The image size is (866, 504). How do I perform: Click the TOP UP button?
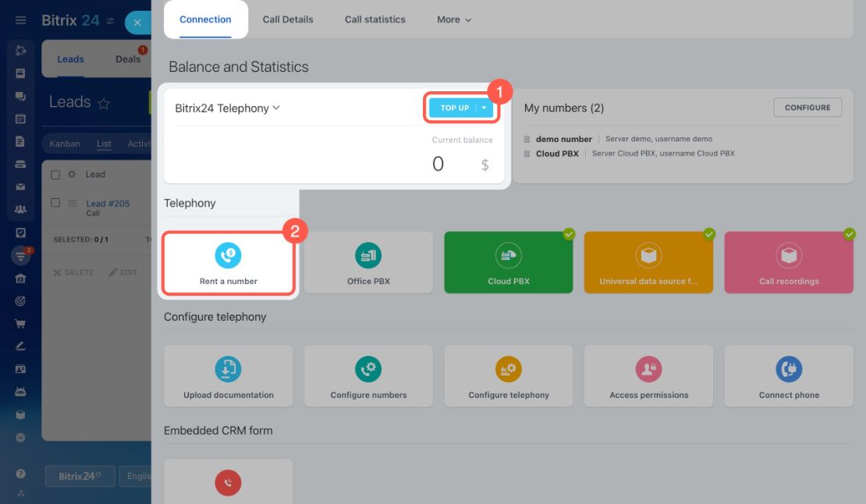[453, 108]
